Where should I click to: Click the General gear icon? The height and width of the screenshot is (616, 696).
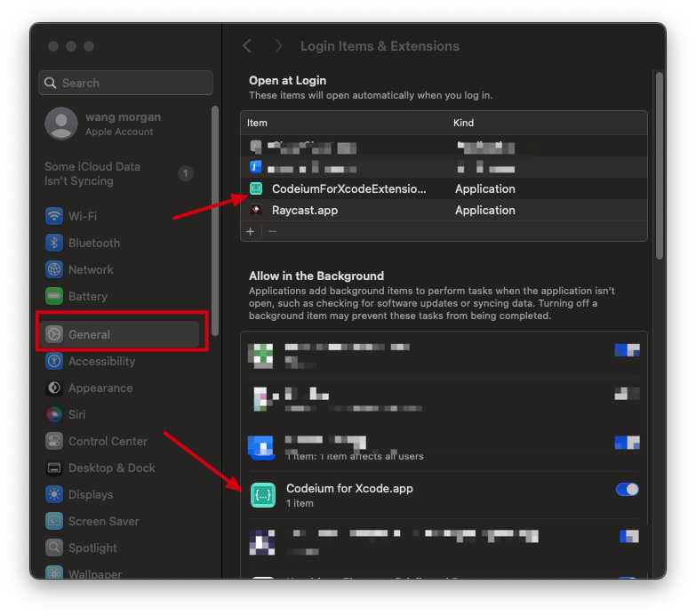pos(54,334)
